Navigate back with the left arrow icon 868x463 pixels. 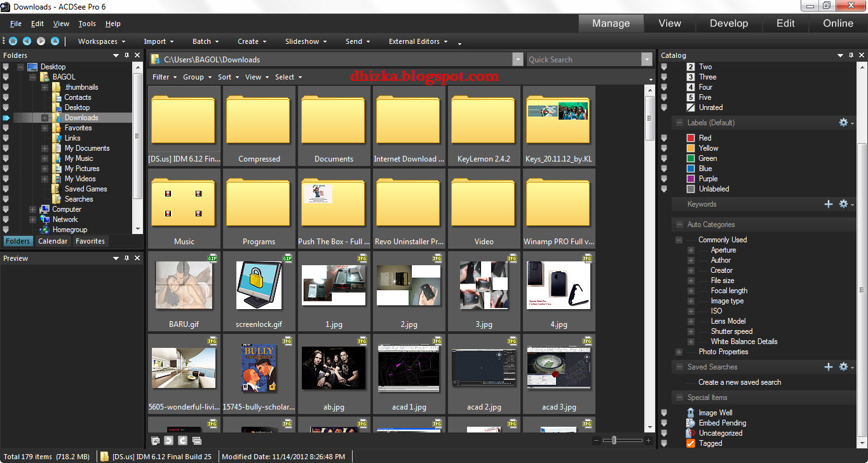[27, 41]
